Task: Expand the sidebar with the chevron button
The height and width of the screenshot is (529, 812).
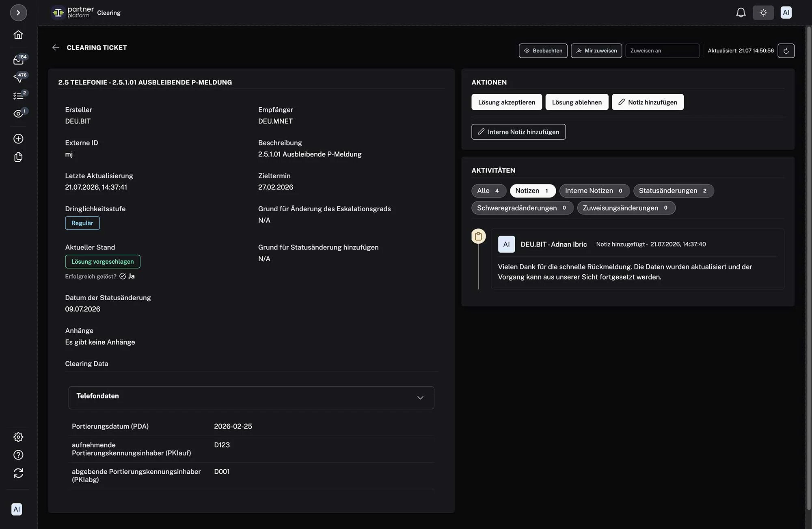Action: tap(18, 13)
